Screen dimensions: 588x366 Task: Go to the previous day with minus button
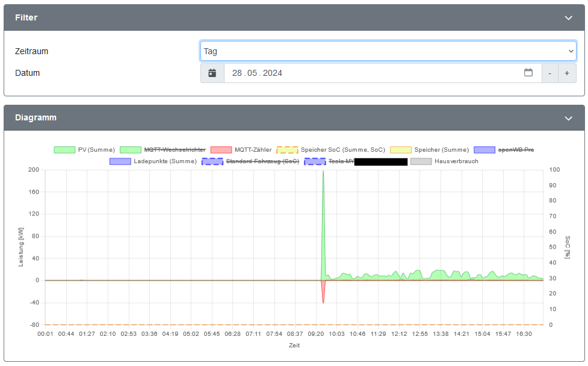[549, 73]
